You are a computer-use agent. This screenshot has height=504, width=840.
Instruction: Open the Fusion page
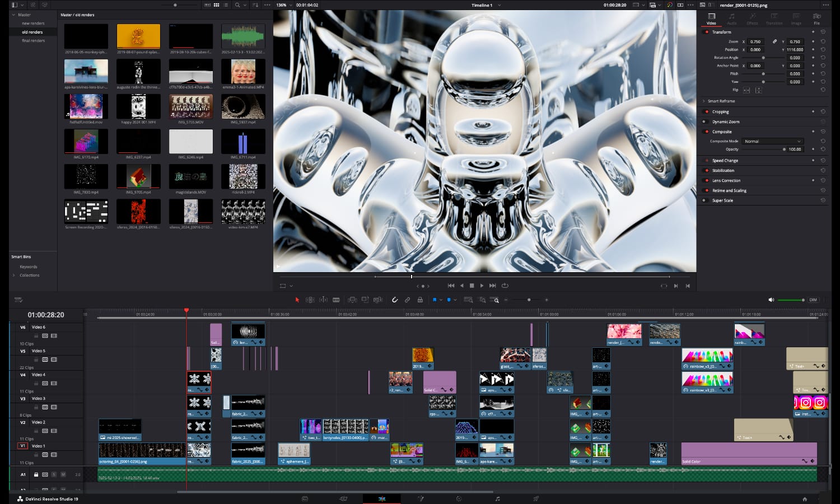422,498
